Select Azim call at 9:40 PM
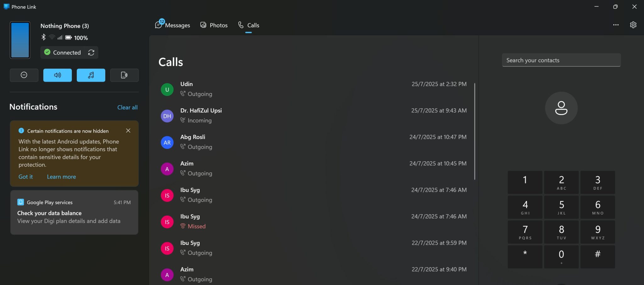The height and width of the screenshot is (285, 644). click(314, 274)
